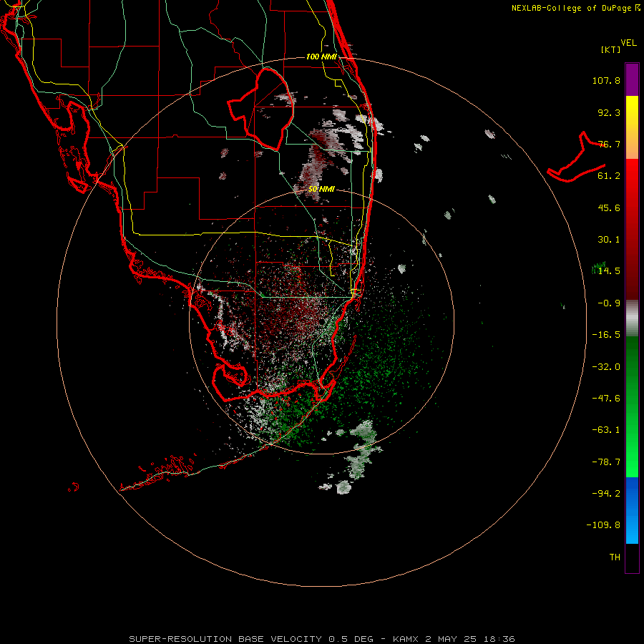
Task: Pick the blue segment of the velocity color bar
Action: (632, 510)
